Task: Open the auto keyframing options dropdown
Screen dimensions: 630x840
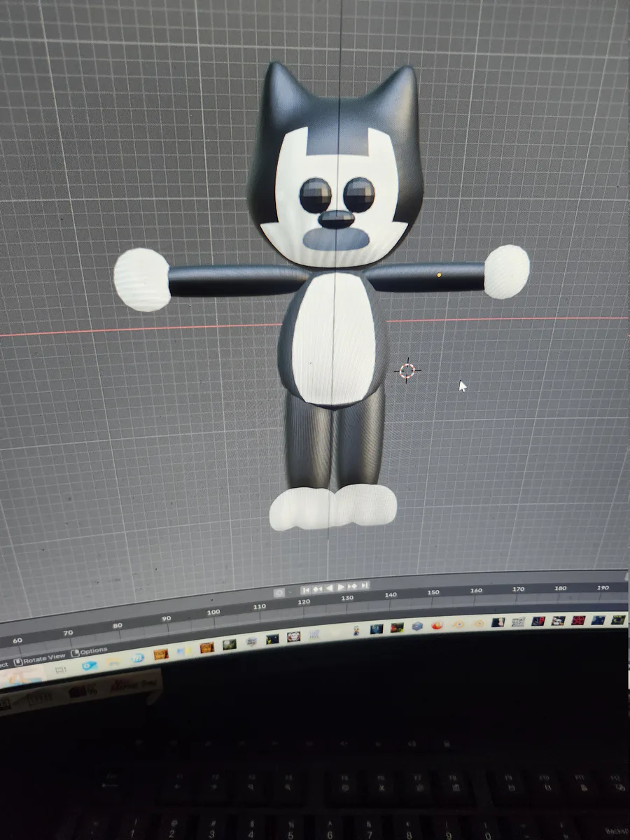Action: pos(290,591)
